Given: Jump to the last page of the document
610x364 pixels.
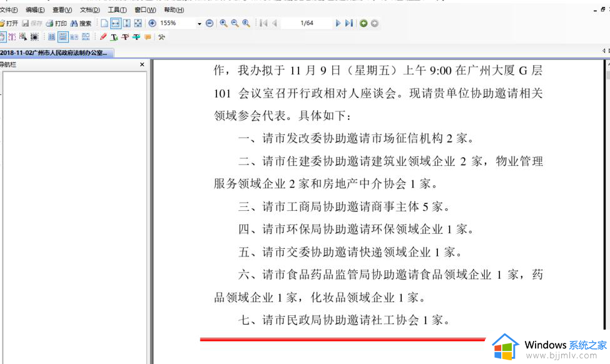Looking at the screenshot, I should click(349, 23).
